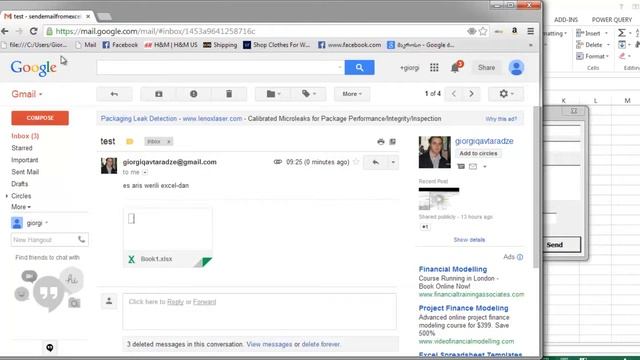Viewport: 640px width, 360px height.
Task: Switch to the ADD-INS tab in Excel
Action: click(x=566, y=20)
